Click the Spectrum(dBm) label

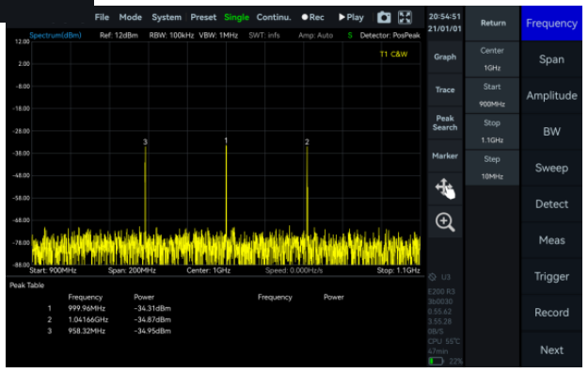tap(56, 35)
